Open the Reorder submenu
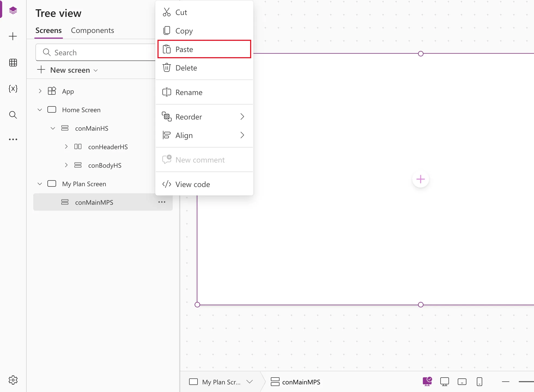The width and height of the screenshot is (534, 392). pos(204,117)
